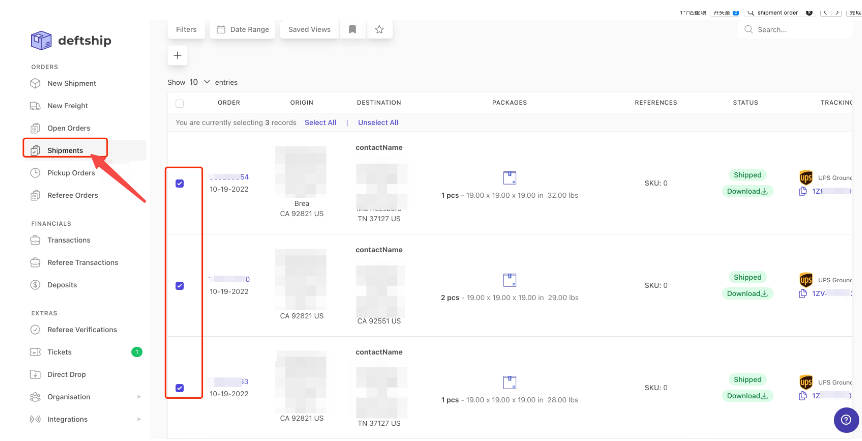Click the Referee Transactions icon

pyautogui.click(x=35, y=262)
